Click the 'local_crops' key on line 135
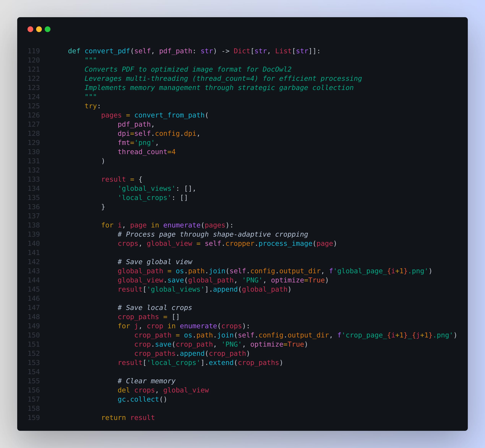485x448 pixels. tap(144, 198)
